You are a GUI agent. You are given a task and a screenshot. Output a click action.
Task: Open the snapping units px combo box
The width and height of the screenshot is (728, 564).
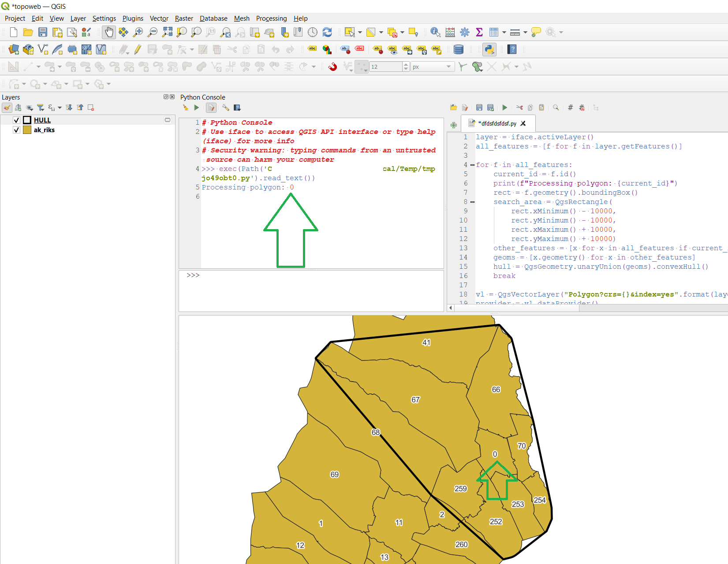point(432,67)
